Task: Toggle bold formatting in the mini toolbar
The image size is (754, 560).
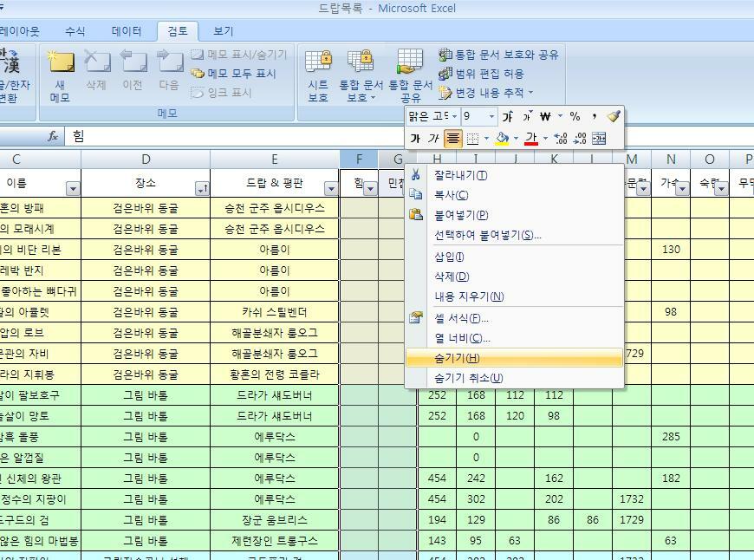Action: [x=415, y=139]
